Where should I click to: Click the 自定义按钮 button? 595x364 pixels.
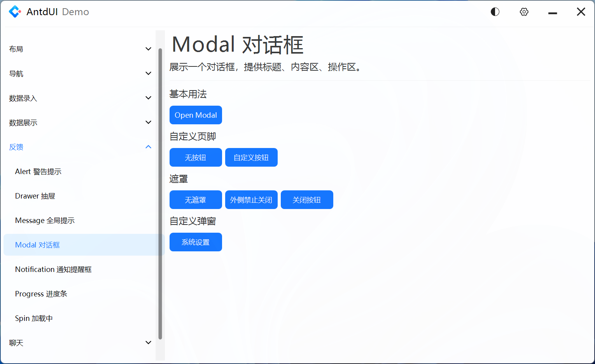coord(251,157)
